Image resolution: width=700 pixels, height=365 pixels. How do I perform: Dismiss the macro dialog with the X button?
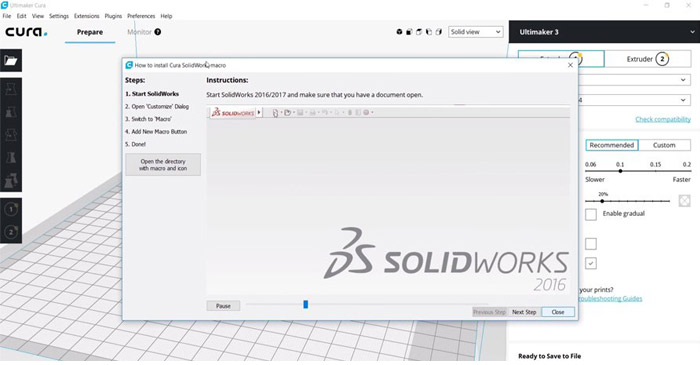(570, 65)
